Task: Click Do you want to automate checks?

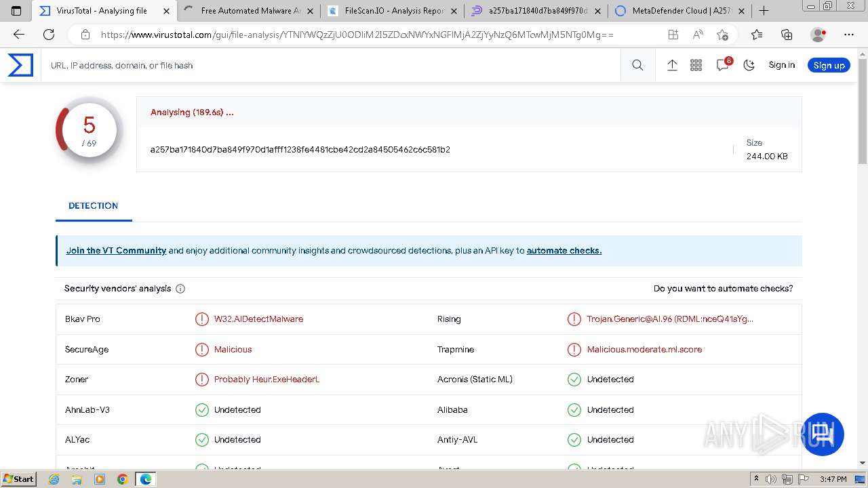Action: [x=723, y=289]
